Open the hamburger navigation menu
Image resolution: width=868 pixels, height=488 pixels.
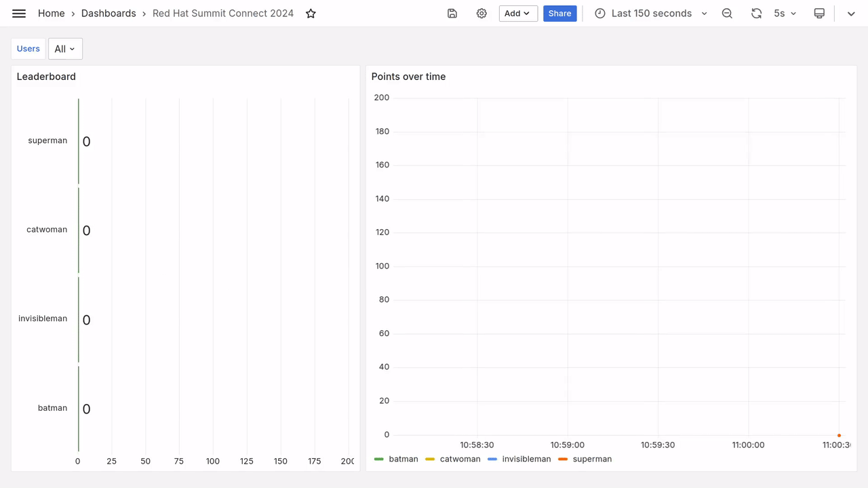pyautogui.click(x=19, y=14)
